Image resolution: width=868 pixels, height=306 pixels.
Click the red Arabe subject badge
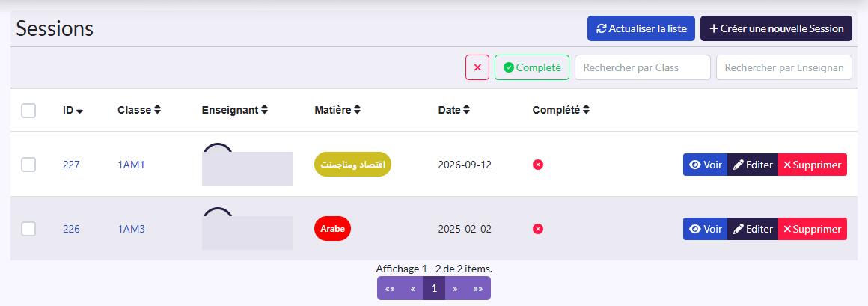pos(333,228)
